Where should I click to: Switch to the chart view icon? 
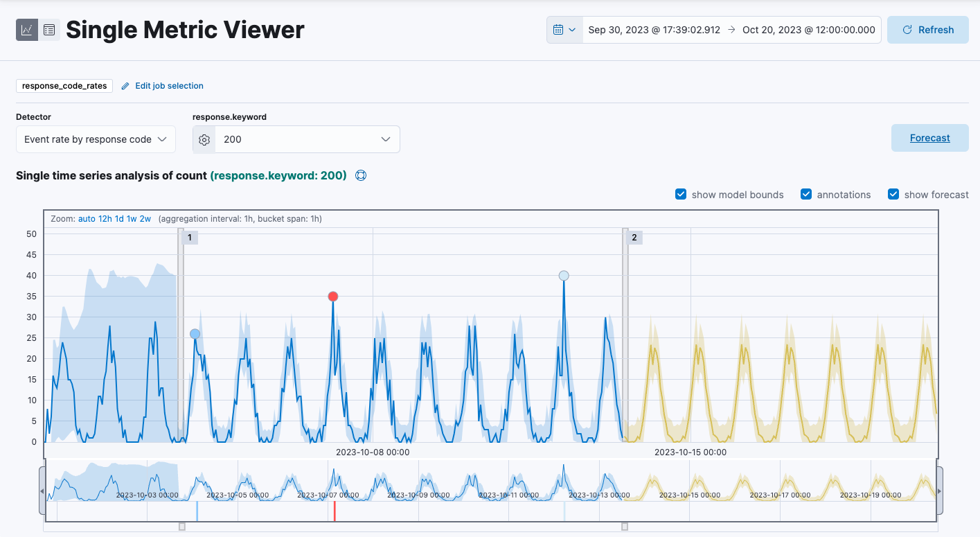(27, 30)
